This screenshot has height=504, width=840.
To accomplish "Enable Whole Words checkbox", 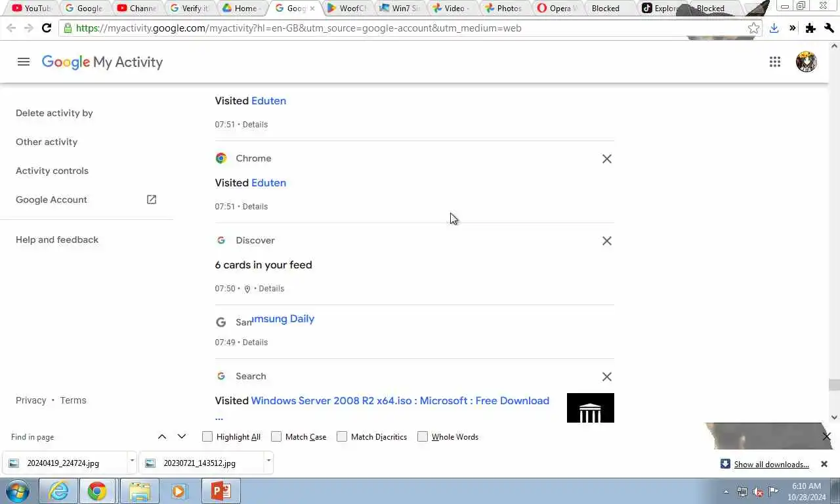I will point(423,436).
